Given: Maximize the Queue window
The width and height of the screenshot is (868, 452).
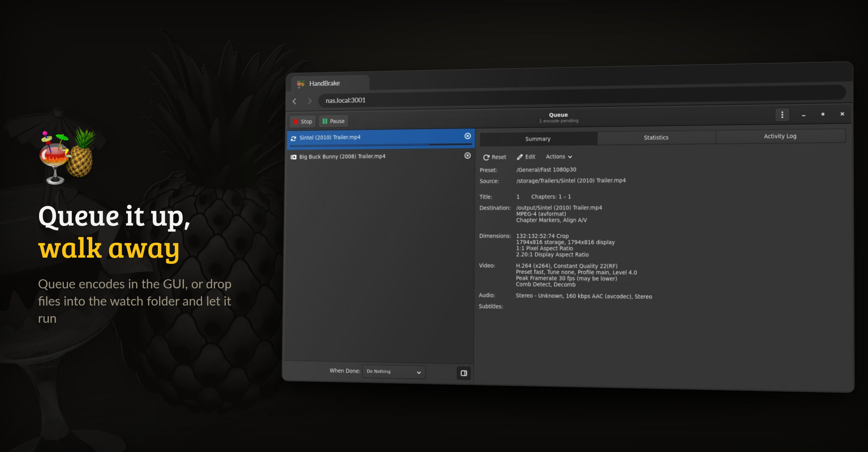Looking at the screenshot, I should (823, 114).
